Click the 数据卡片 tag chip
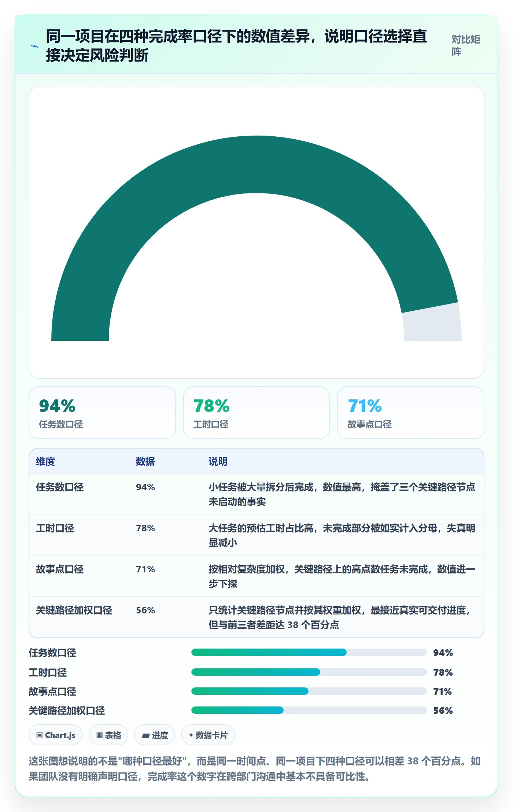The height and width of the screenshot is (812, 513). 208,735
